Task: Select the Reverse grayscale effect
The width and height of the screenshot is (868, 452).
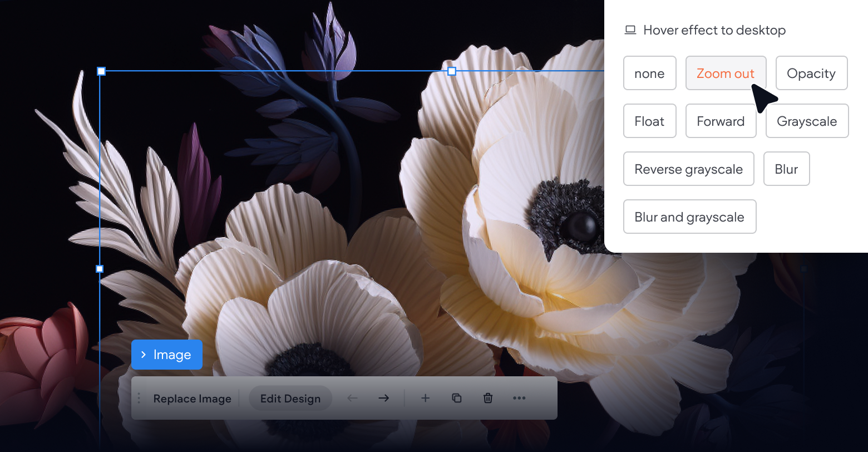Action: tap(688, 169)
